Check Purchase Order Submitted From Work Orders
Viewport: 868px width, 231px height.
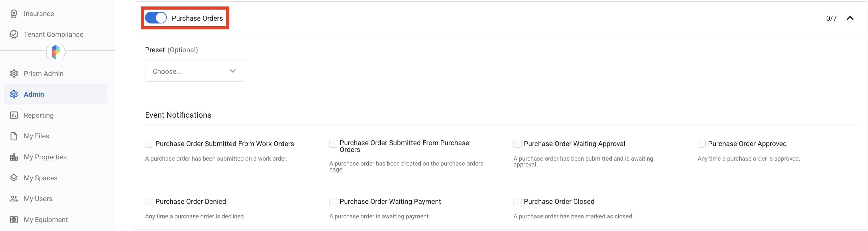tap(149, 144)
